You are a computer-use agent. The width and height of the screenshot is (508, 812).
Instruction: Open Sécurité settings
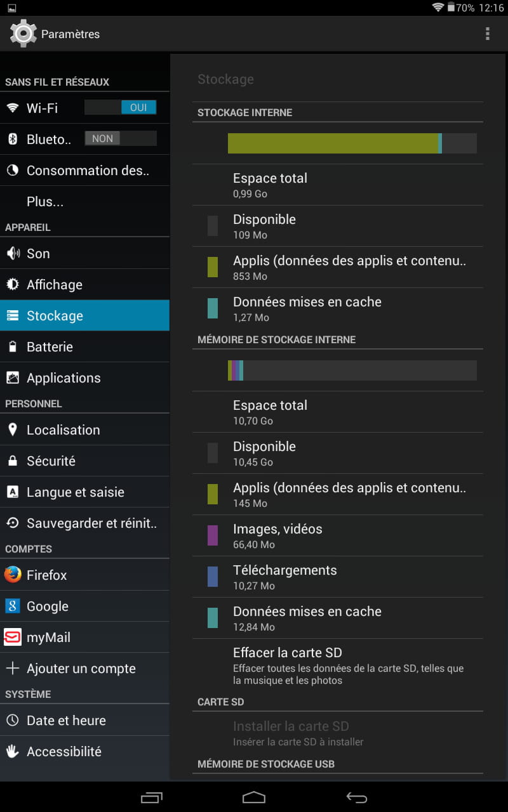84,461
